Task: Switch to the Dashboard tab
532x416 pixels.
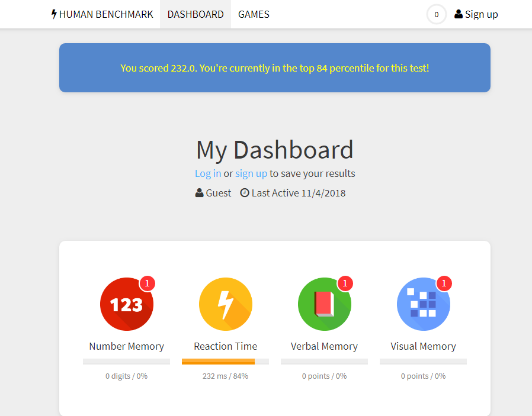Action: pyautogui.click(x=196, y=14)
